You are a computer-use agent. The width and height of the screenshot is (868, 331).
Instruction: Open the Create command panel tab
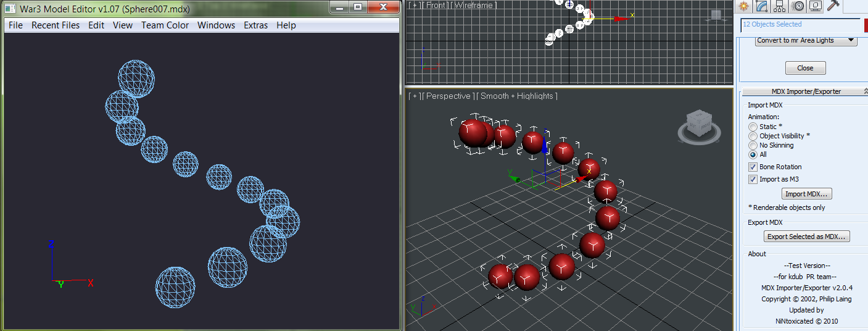[x=744, y=6]
